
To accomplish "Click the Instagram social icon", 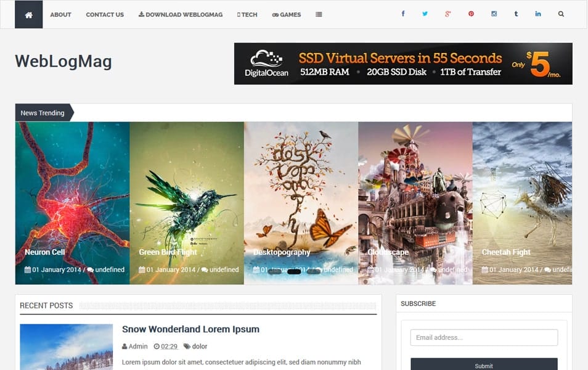I will coord(494,13).
